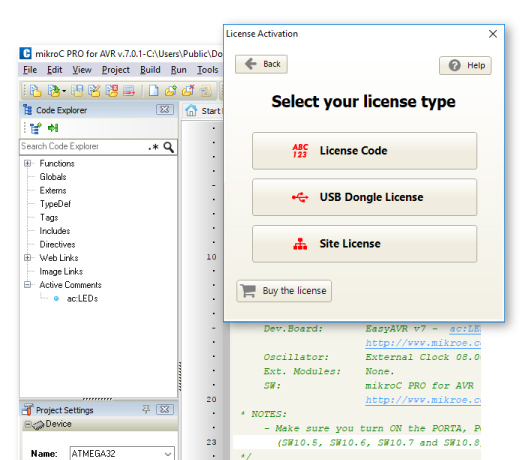Click the Open Project toolbar icon

pyautogui.click(x=53, y=91)
